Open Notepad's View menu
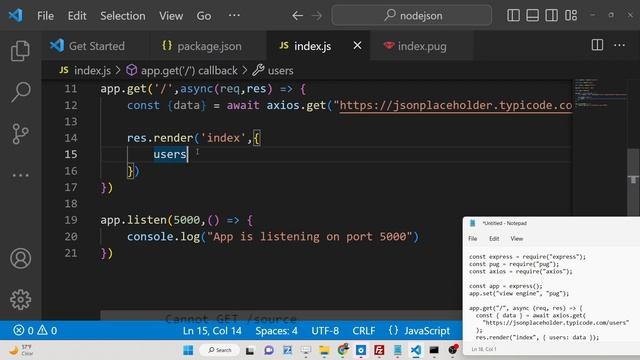The width and height of the screenshot is (640, 360). [516, 239]
